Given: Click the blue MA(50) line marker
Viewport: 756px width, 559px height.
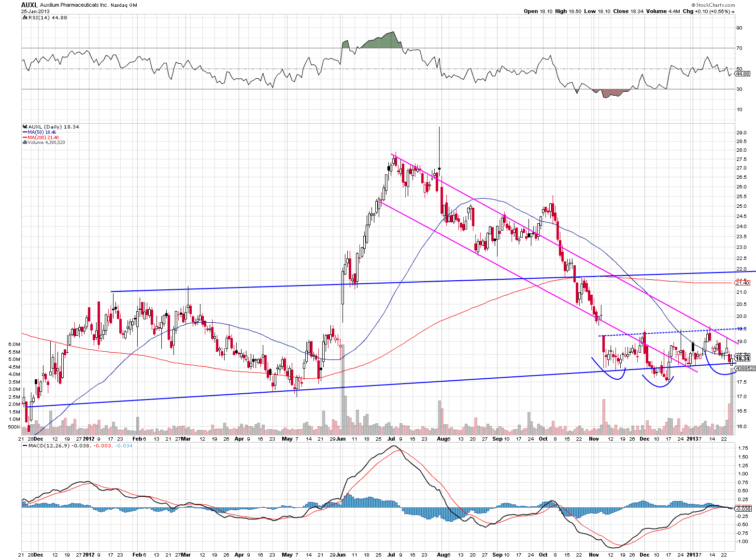Looking at the screenshot, I should (x=24, y=131).
